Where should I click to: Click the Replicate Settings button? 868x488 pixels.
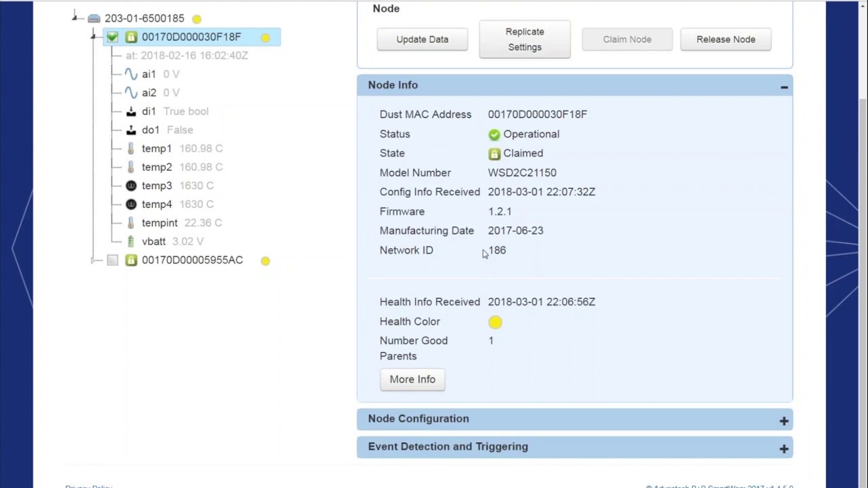(x=525, y=39)
